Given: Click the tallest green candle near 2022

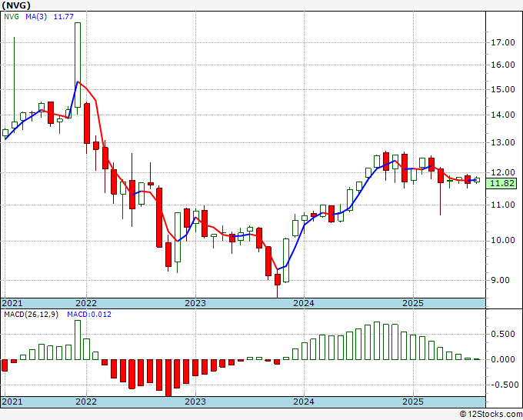Looking at the screenshot, I should pos(78,65).
